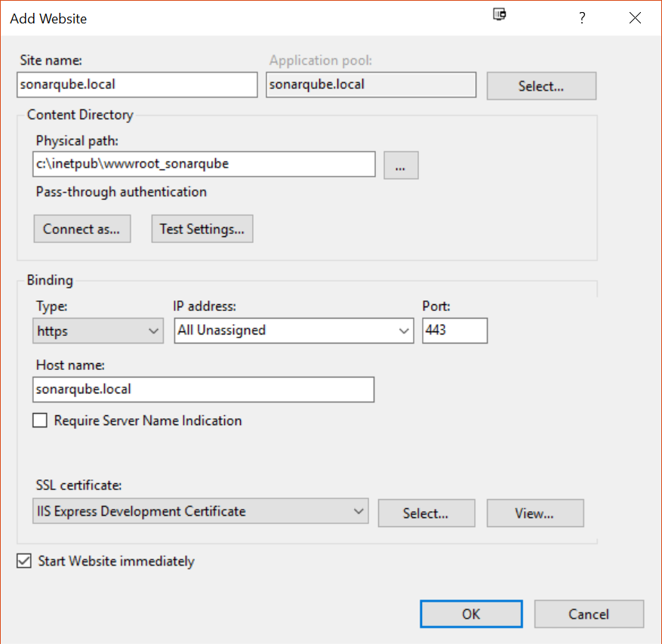Select an SSL certificate via Select button
The height and width of the screenshot is (644, 662).
(426, 513)
